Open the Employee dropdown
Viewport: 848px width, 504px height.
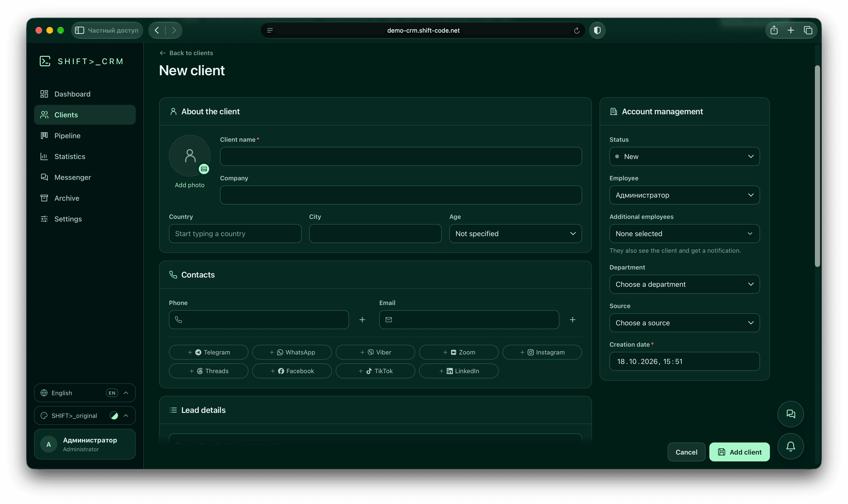click(684, 195)
